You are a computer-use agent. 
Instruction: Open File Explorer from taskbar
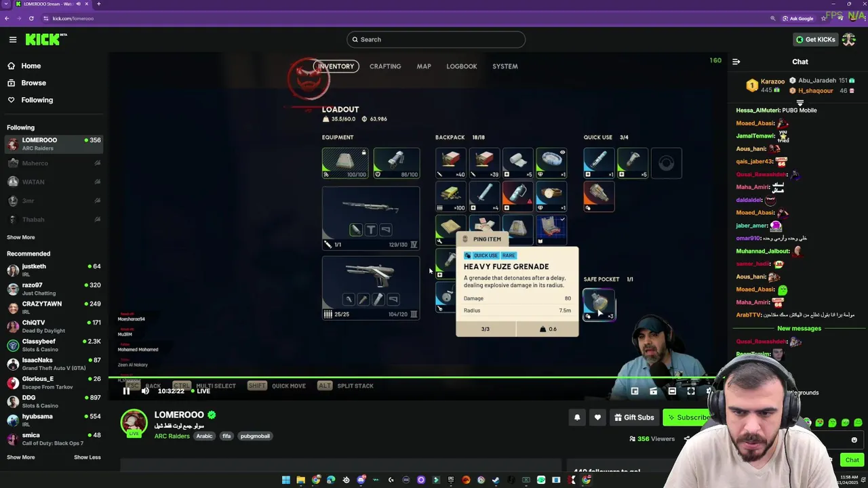click(300, 480)
